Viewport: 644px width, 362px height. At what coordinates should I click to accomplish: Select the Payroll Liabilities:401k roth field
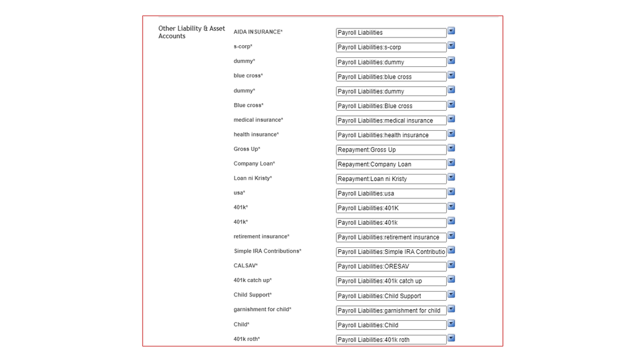[x=391, y=339]
